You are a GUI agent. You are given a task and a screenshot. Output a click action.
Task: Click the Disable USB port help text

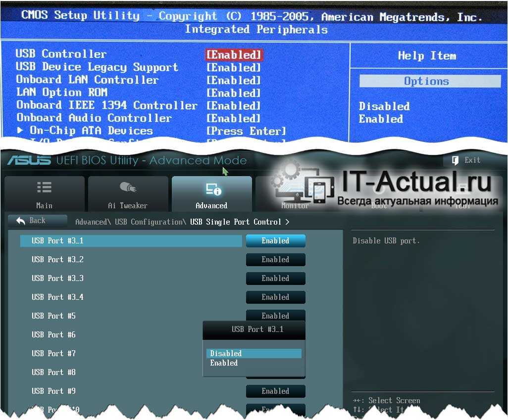tap(386, 241)
